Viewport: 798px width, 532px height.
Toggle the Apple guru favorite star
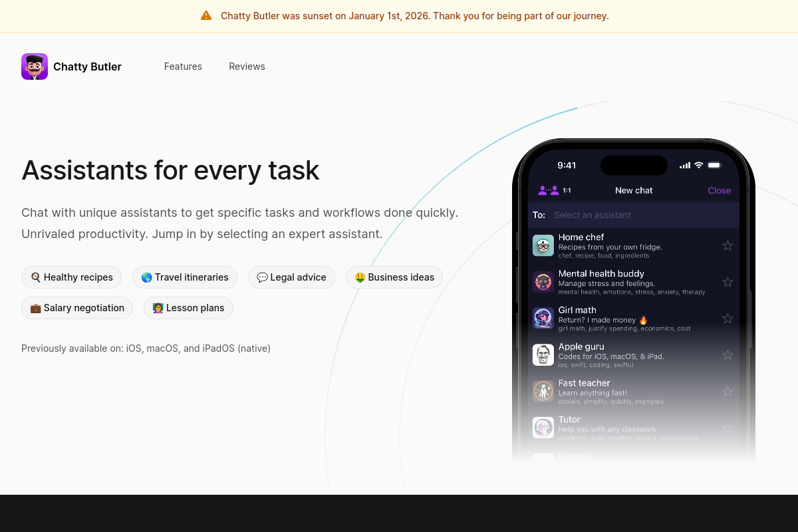point(728,355)
